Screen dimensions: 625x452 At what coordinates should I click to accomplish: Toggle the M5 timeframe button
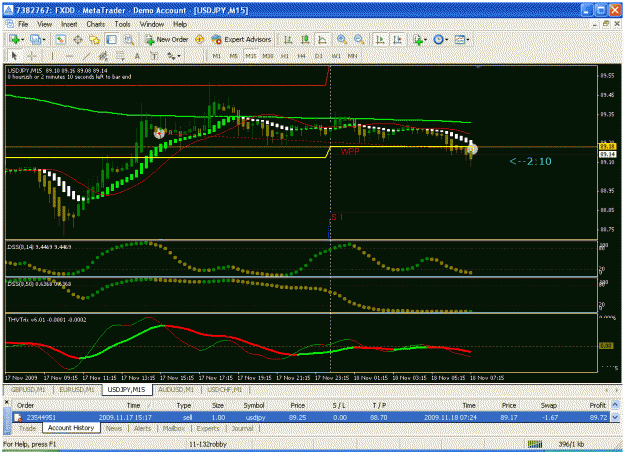coord(234,56)
